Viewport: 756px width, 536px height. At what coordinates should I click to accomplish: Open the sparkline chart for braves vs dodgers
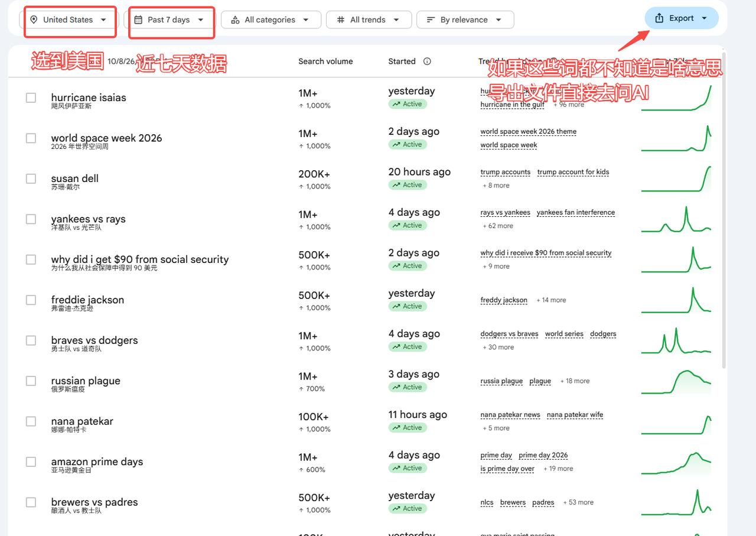coord(676,341)
